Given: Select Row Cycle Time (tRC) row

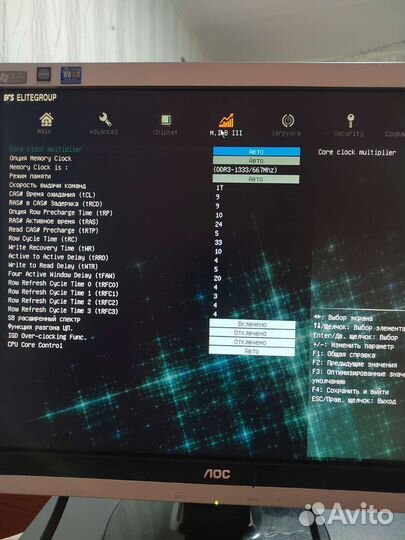Looking at the screenshot, I should click(x=43, y=239).
